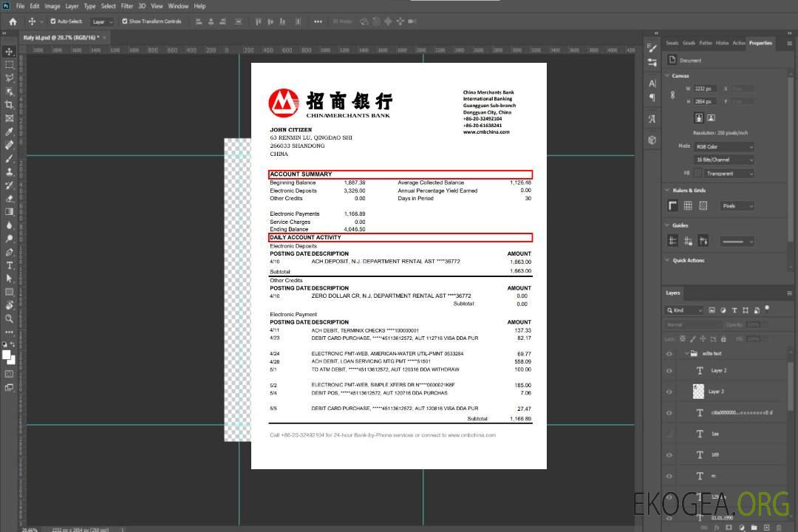Select the Hand tool
798x532 pixels.
pyautogui.click(x=9, y=305)
